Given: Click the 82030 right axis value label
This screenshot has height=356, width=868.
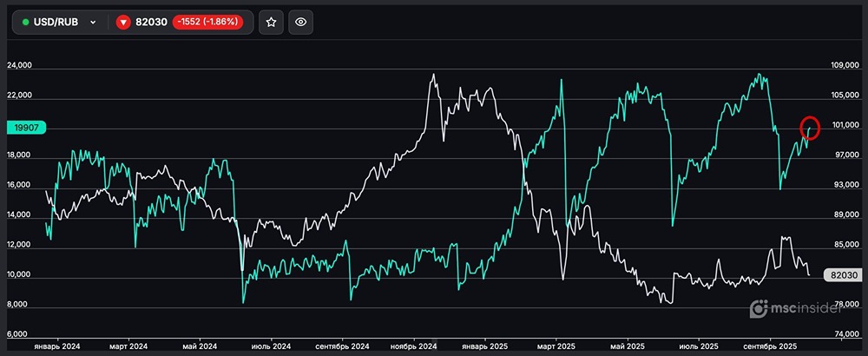Looking at the screenshot, I should (843, 275).
